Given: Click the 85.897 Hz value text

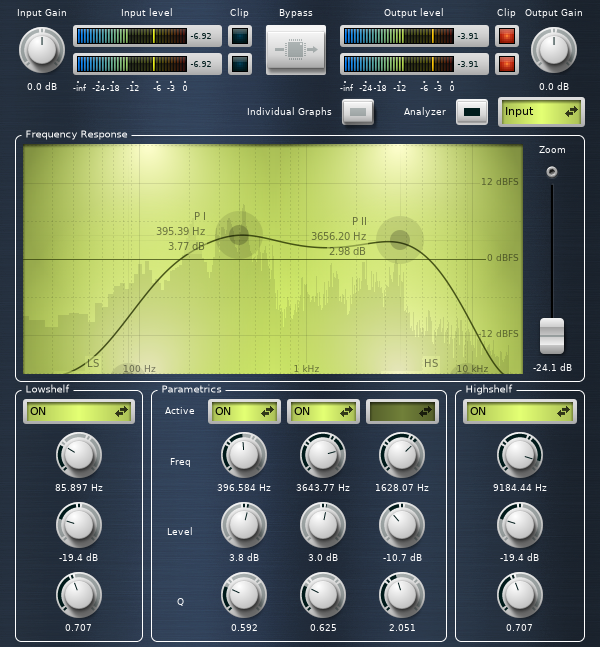Looking at the screenshot, I should click(x=79, y=488).
